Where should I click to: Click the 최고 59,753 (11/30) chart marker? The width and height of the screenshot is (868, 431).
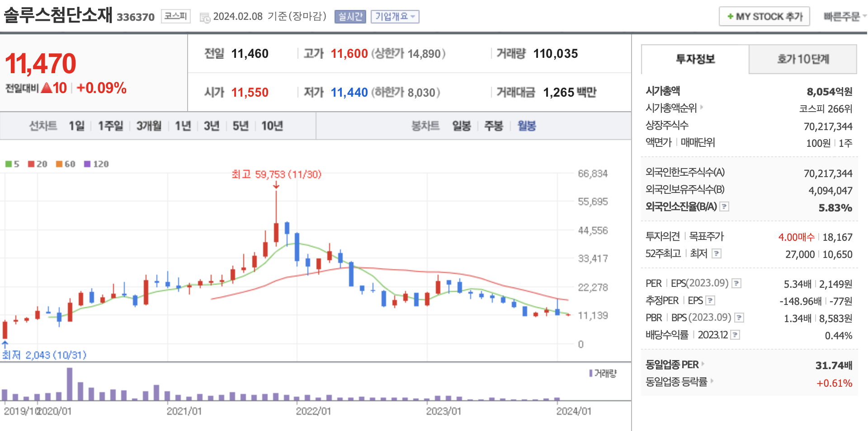(x=276, y=174)
